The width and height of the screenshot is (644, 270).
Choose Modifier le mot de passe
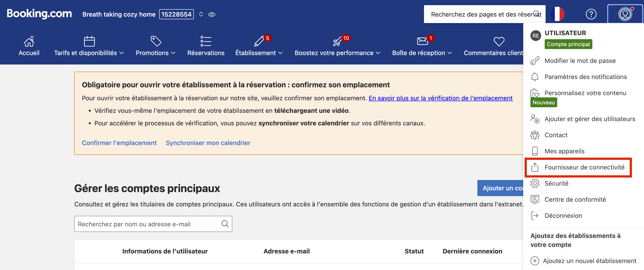coord(580,60)
